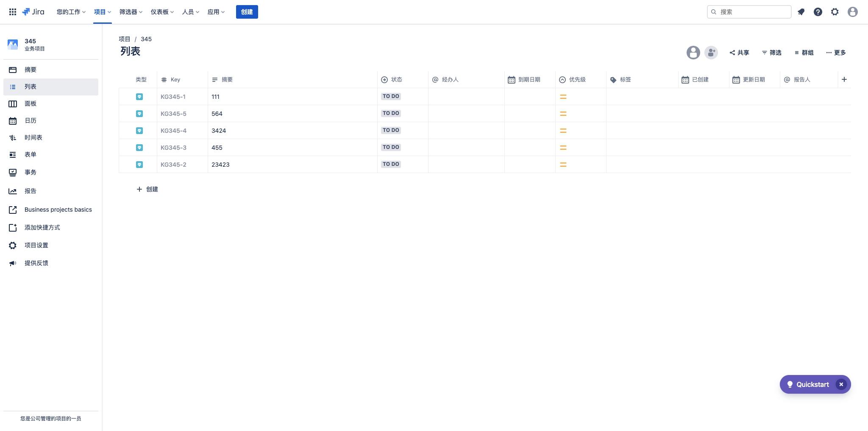This screenshot has height=431, width=868.
Task: Select the user avatar filter in the list header
Action: pyautogui.click(x=693, y=53)
